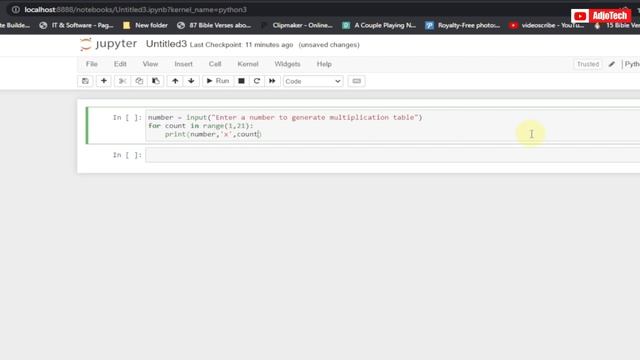The image size is (640, 360).
Task: Run the selected cell
Action: tap(218, 81)
